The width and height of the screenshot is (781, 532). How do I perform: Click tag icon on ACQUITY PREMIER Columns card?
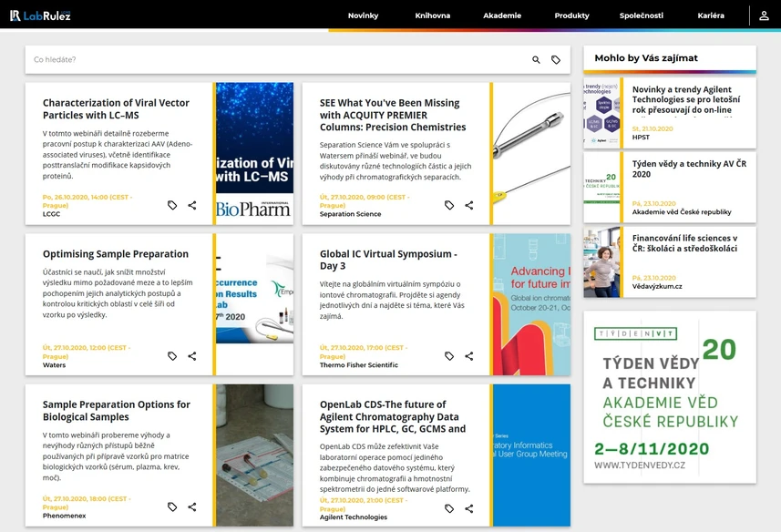[x=449, y=205]
